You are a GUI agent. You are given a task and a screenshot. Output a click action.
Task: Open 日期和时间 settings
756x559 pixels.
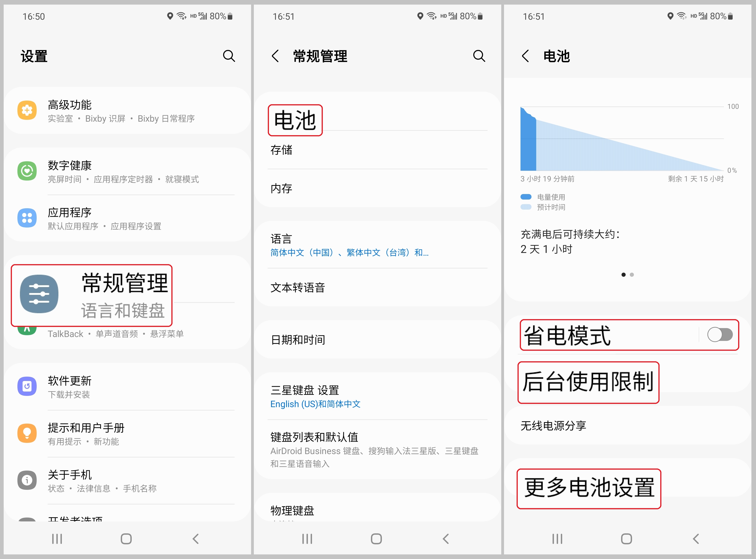point(377,339)
